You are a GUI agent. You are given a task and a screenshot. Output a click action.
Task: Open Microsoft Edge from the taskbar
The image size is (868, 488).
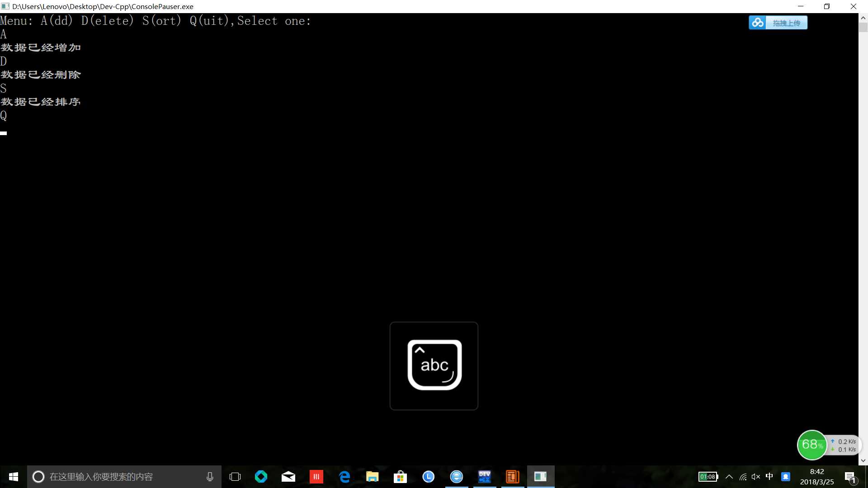[x=344, y=477]
